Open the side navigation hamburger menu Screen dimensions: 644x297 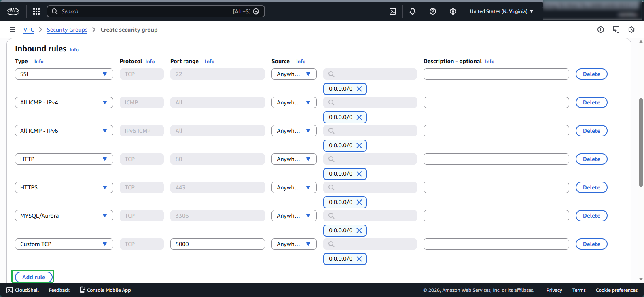(13, 30)
